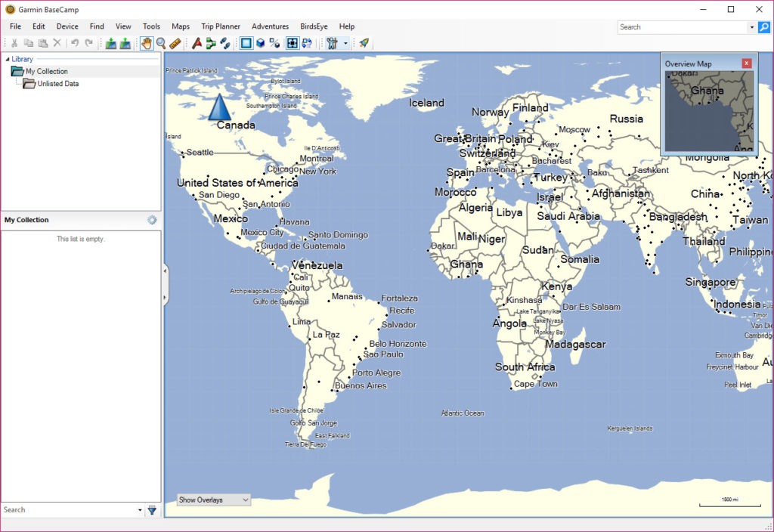Viewport: 774px width, 532px height.
Task: Open the Tools menu
Action: (x=151, y=26)
